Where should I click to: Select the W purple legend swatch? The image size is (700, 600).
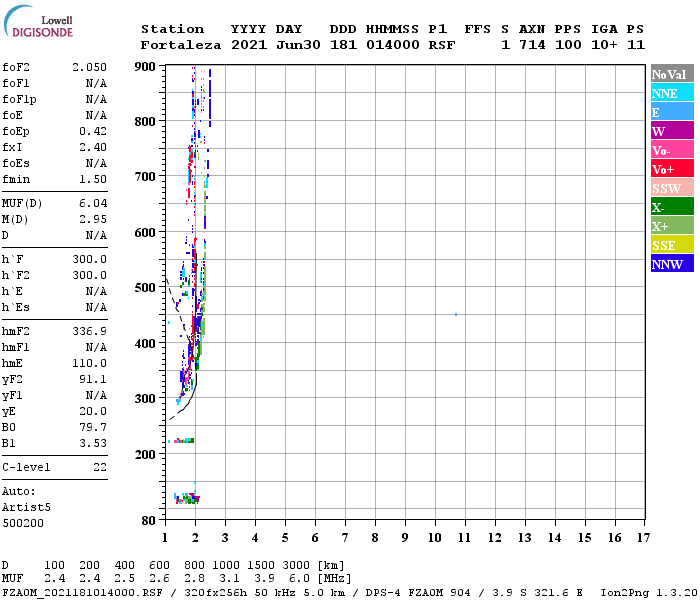(672, 131)
